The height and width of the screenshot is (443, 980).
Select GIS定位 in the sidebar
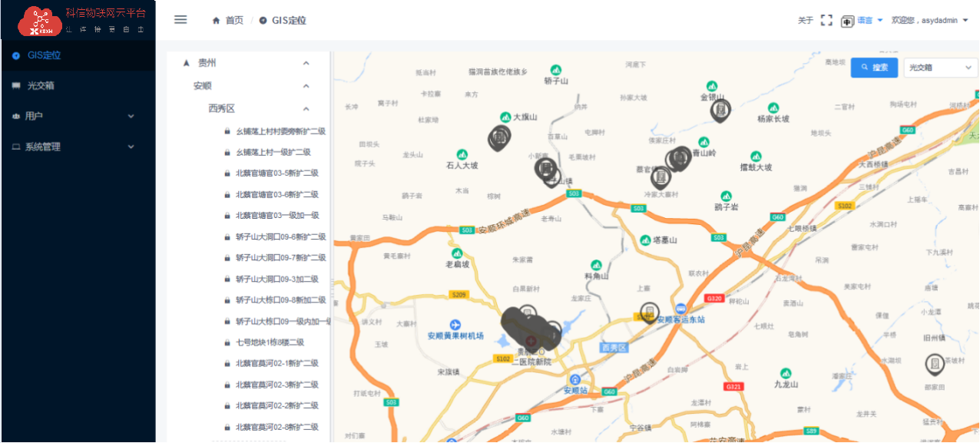point(44,55)
